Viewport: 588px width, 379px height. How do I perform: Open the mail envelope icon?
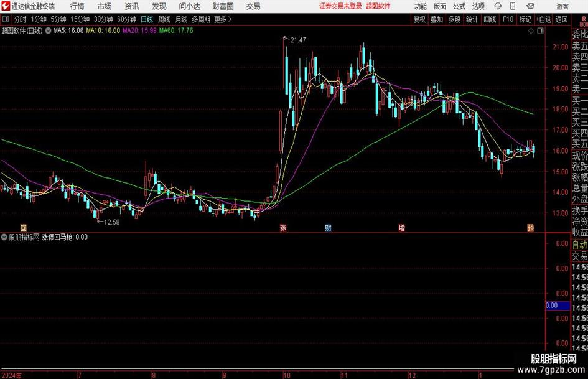[530, 6]
